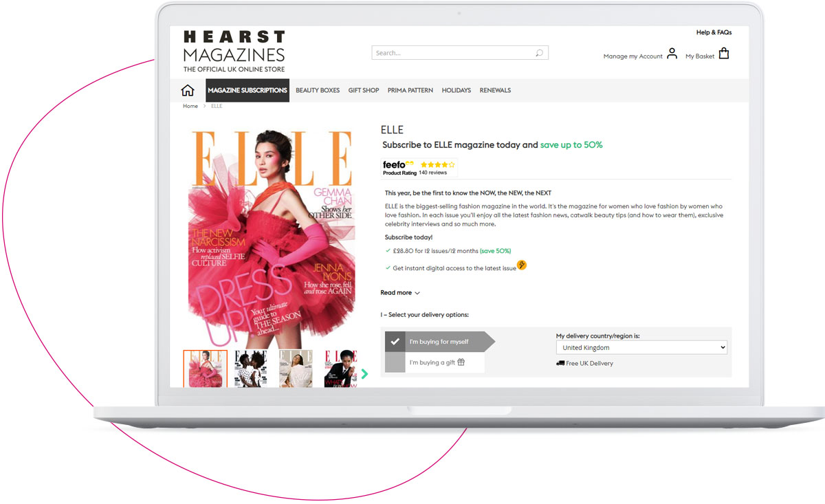825x504 pixels.
Task: Open the Prima Pattern menu
Action: click(410, 90)
